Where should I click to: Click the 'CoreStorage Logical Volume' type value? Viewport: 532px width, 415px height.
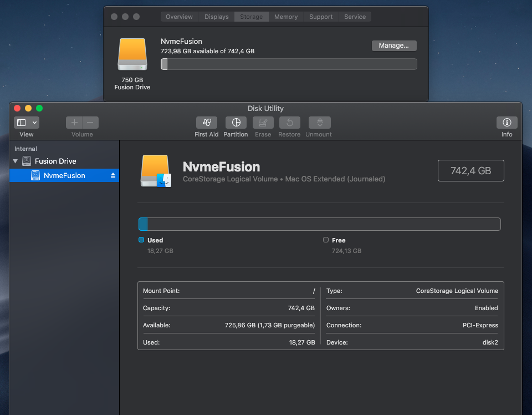click(457, 291)
